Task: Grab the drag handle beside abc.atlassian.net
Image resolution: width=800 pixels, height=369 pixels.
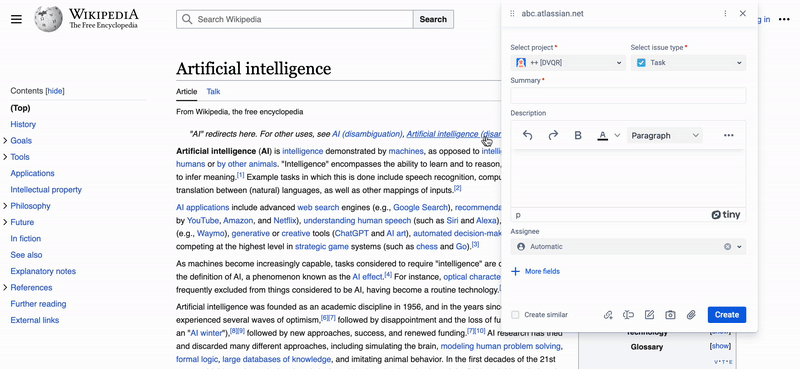Action: coord(512,14)
